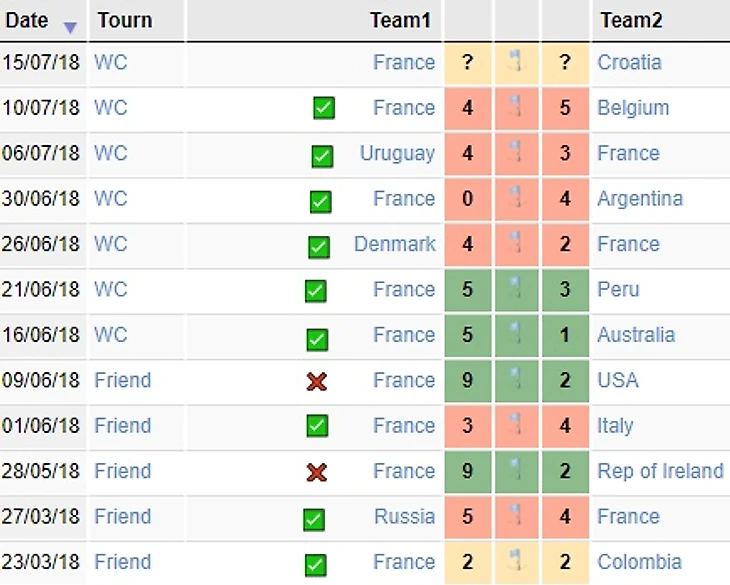Click the flag icon in Belgium row
Viewport: 730px width, 585px height.
click(516, 107)
